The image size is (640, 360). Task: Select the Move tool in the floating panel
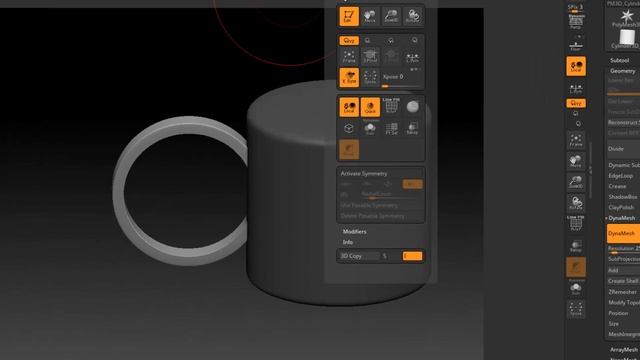[x=370, y=16]
